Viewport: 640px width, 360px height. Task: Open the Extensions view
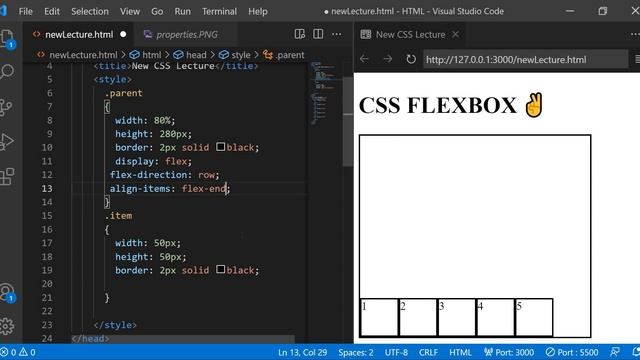[7, 177]
